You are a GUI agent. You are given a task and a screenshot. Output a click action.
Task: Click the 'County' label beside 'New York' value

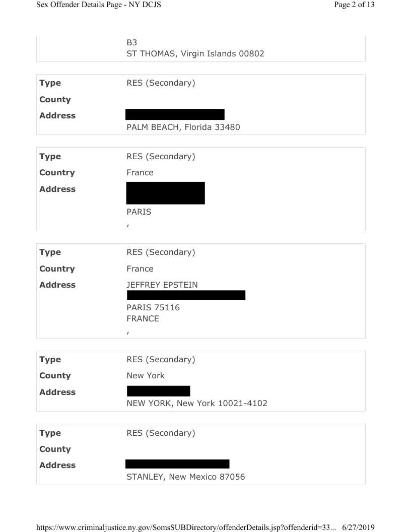55,375
